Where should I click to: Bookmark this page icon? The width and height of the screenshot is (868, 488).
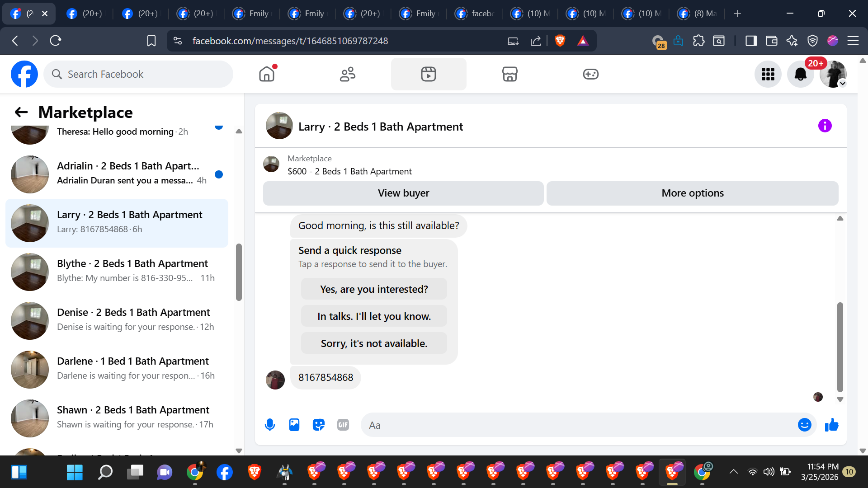pos(151,41)
